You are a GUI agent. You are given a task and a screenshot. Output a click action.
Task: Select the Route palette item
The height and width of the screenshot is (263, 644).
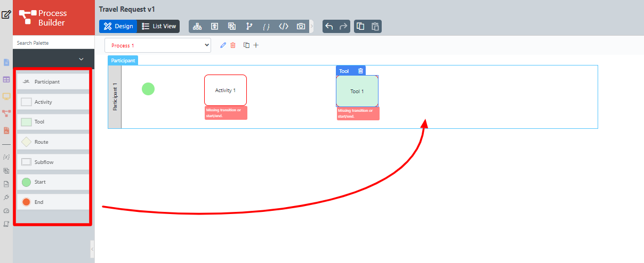pos(53,142)
